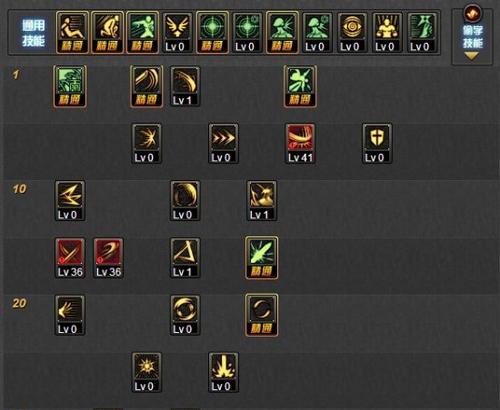Click the triangle slash Lv 1 skill

pos(185,258)
